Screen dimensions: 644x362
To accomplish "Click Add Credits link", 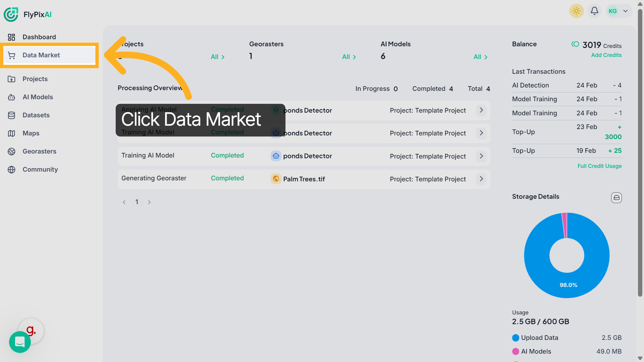I will (606, 55).
